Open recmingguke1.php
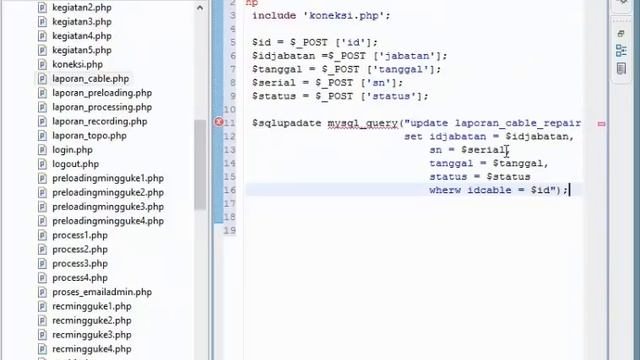The image size is (640, 360). 92,307
